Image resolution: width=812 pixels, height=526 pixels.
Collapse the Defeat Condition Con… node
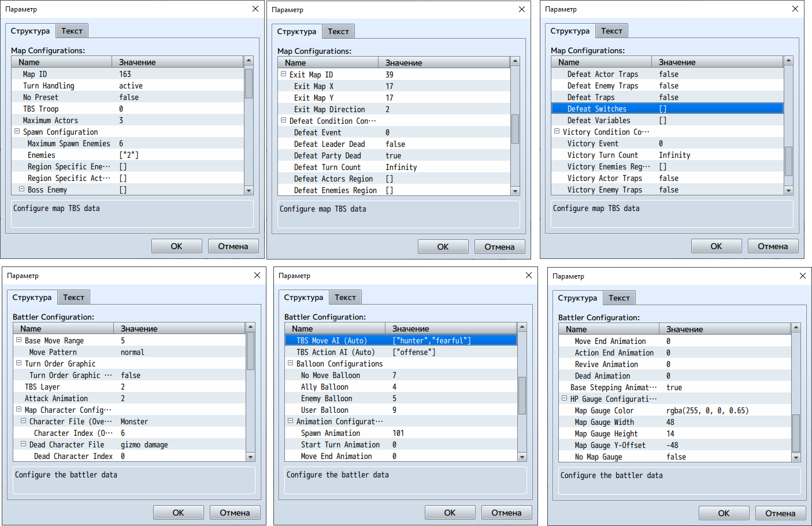pos(283,120)
